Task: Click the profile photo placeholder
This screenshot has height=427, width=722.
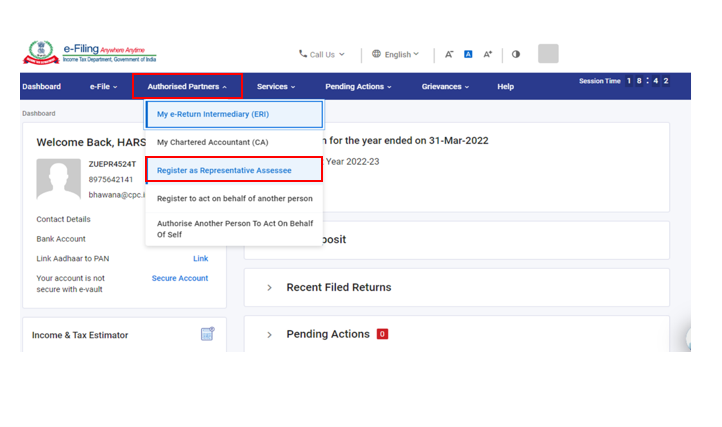Action: pos(58,179)
